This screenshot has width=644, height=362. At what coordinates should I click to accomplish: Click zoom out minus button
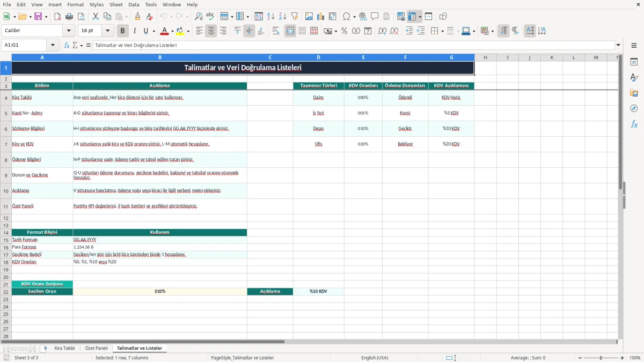pos(579,358)
